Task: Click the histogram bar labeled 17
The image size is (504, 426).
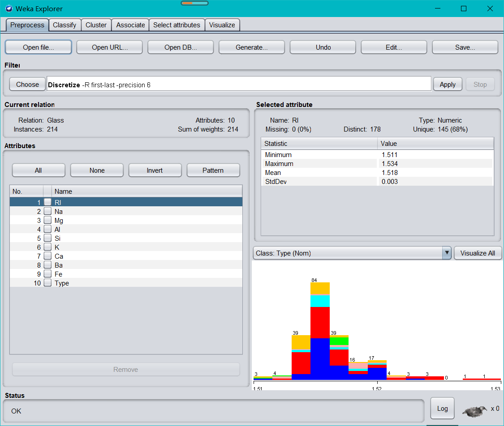Action: point(377,370)
